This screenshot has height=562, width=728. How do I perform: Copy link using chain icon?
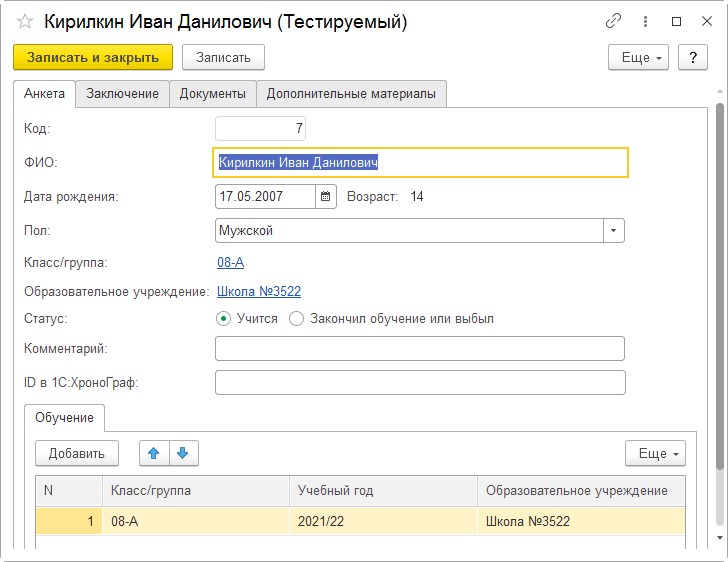click(x=613, y=21)
